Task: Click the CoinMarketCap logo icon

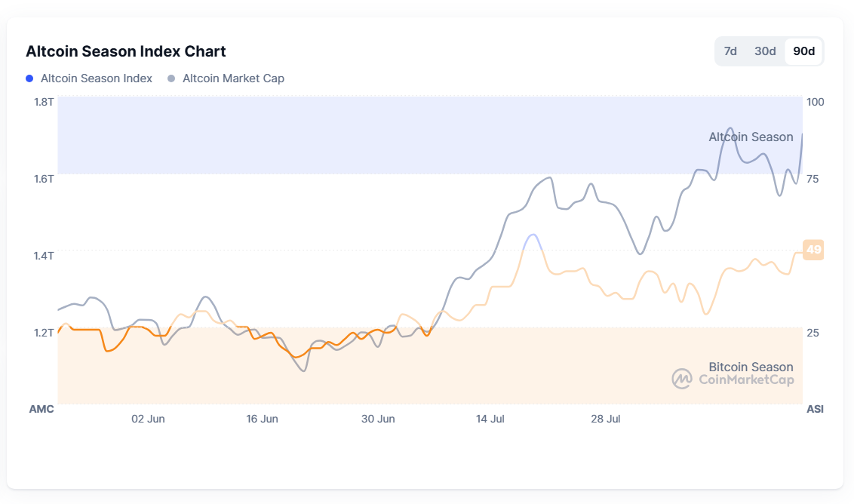Action: 683,380
